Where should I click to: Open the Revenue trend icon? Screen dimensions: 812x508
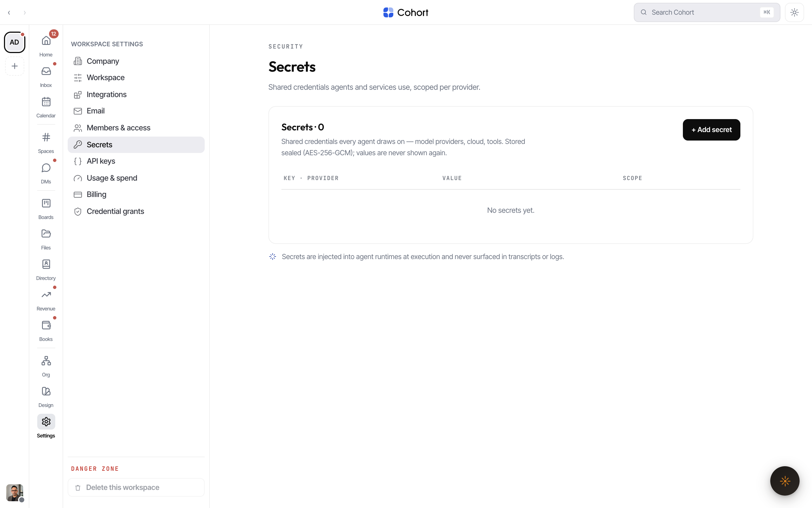coord(46,295)
